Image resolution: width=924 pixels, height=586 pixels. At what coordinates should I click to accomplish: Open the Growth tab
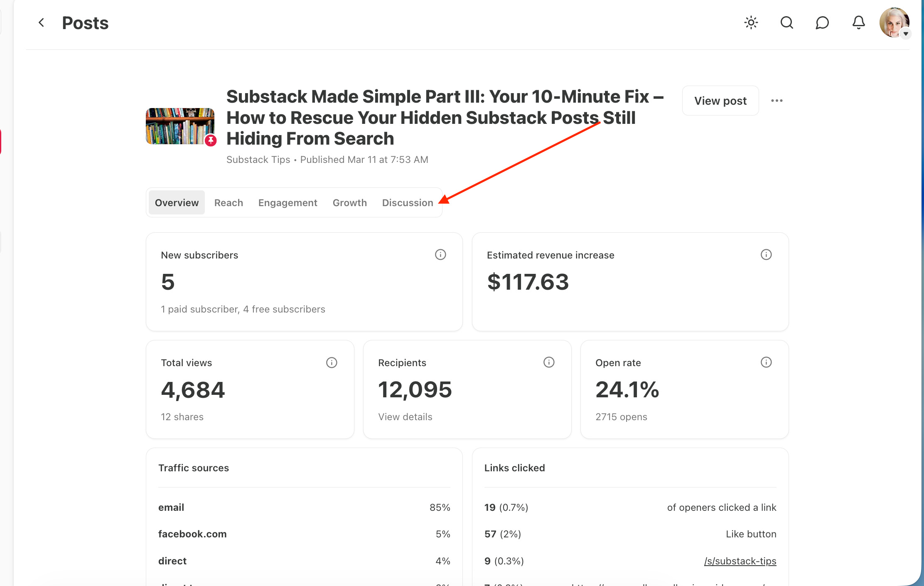(x=349, y=202)
